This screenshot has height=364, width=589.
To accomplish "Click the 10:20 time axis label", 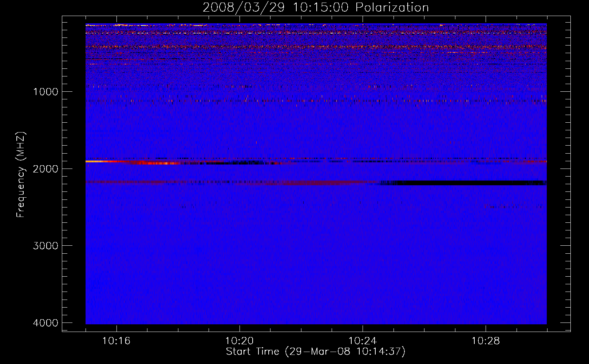I will (239, 341).
